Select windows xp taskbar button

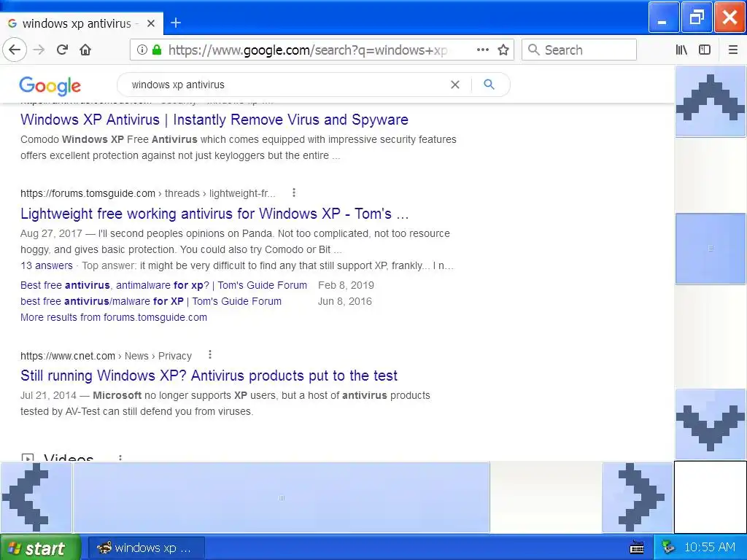click(147, 548)
